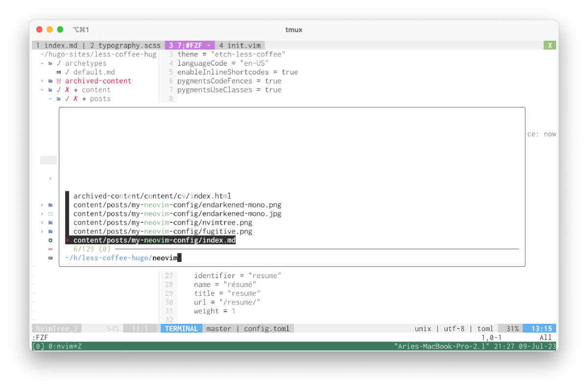Click the markdown file icon beside default.md
588x390 pixels.
tap(59, 72)
